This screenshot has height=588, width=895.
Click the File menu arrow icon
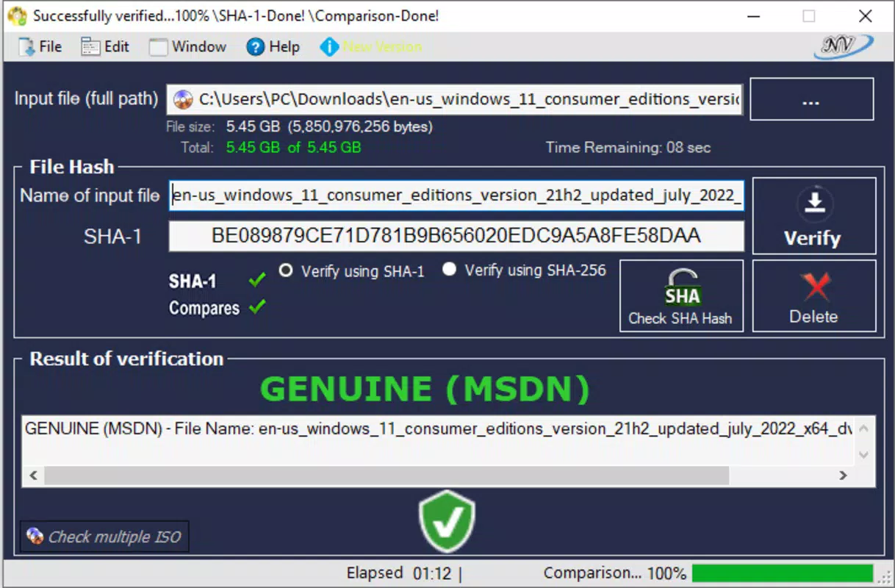point(26,48)
